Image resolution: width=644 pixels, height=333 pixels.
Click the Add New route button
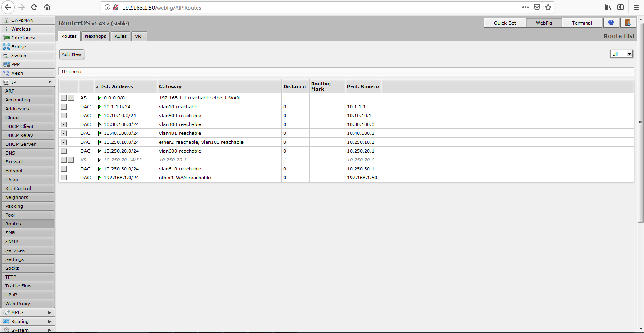[72, 54]
